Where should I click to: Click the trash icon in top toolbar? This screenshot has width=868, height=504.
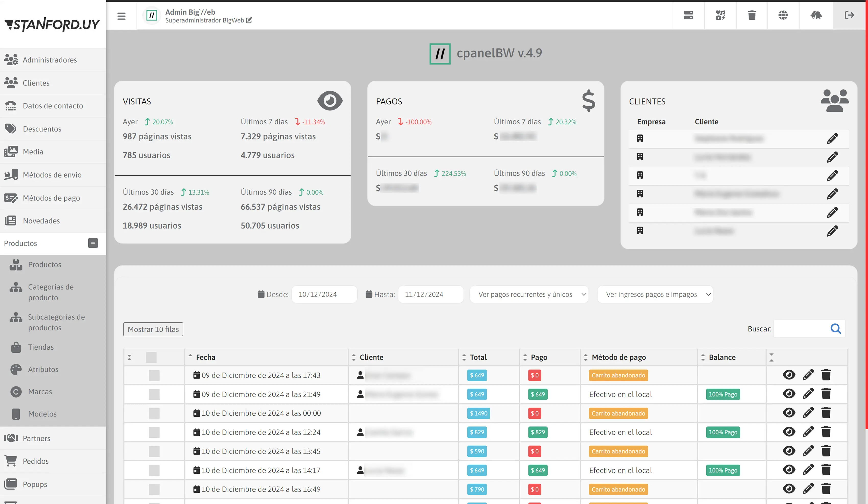tap(752, 15)
